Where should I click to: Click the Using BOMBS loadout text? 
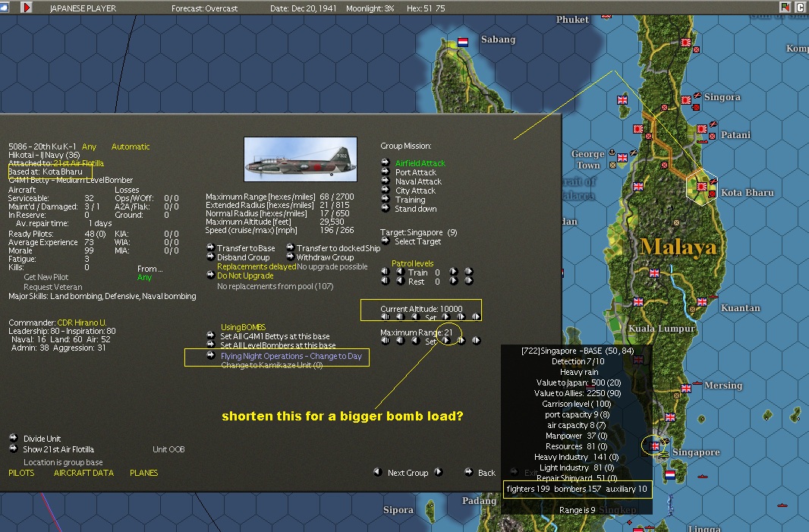[x=243, y=327]
